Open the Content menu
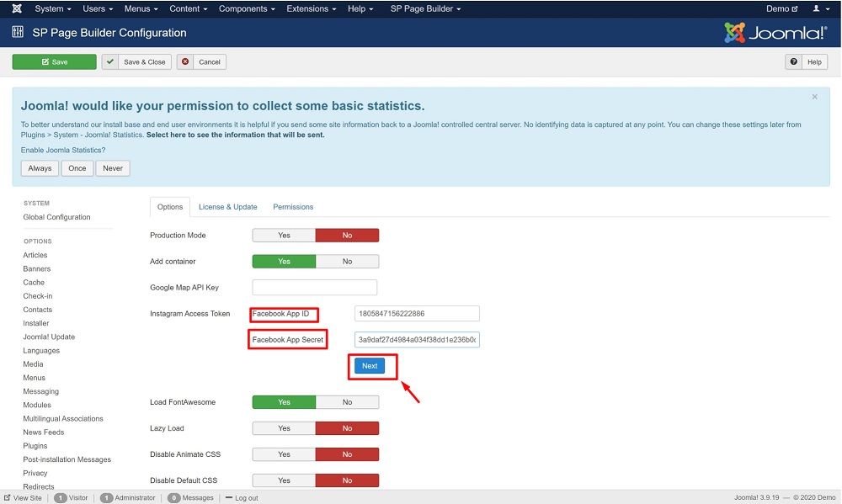The height and width of the screenshot is (504, 842). click(x=189, y=8)
